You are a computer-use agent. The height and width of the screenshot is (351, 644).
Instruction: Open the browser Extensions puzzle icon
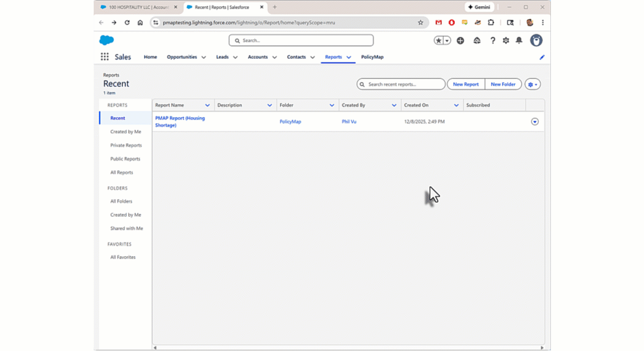pyautogui.click(x=491, y=23)
